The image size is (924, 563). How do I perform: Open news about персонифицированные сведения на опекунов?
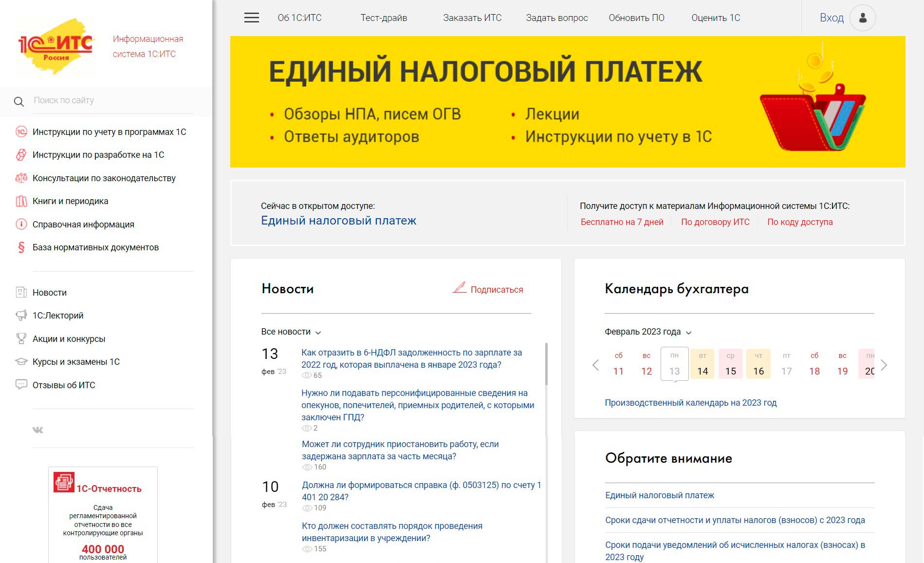tap(418, 405)
